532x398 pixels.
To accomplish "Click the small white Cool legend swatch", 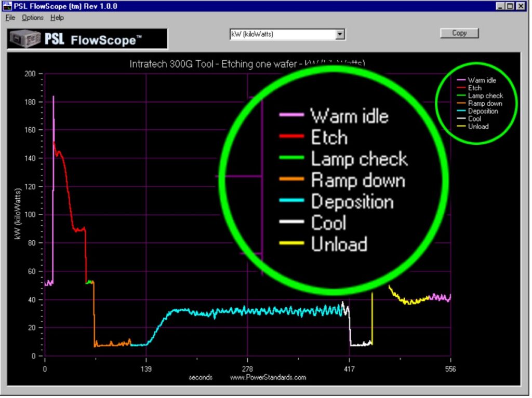I will click(x=462, y=119).
